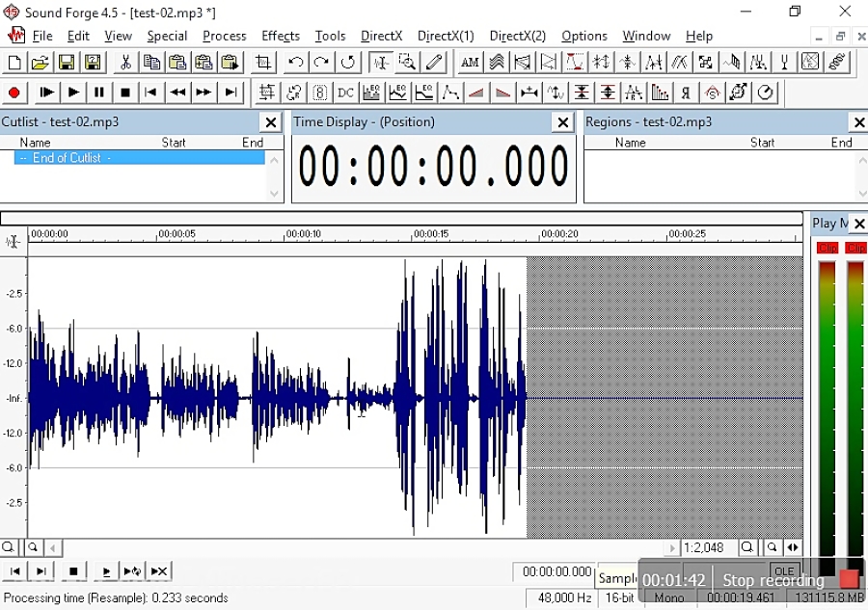
Task: Save the file with the floppy disk icon
Action: pyautogui.click(x=67, y=63)
